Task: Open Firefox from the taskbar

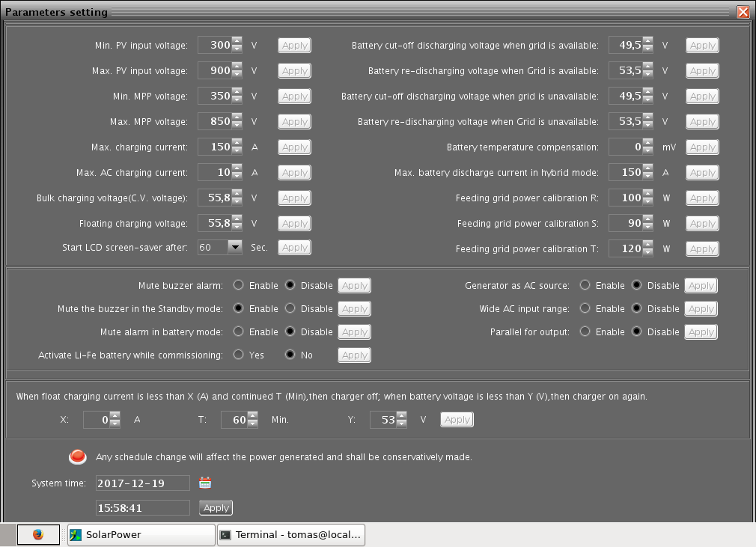Action: click(38, 534)
